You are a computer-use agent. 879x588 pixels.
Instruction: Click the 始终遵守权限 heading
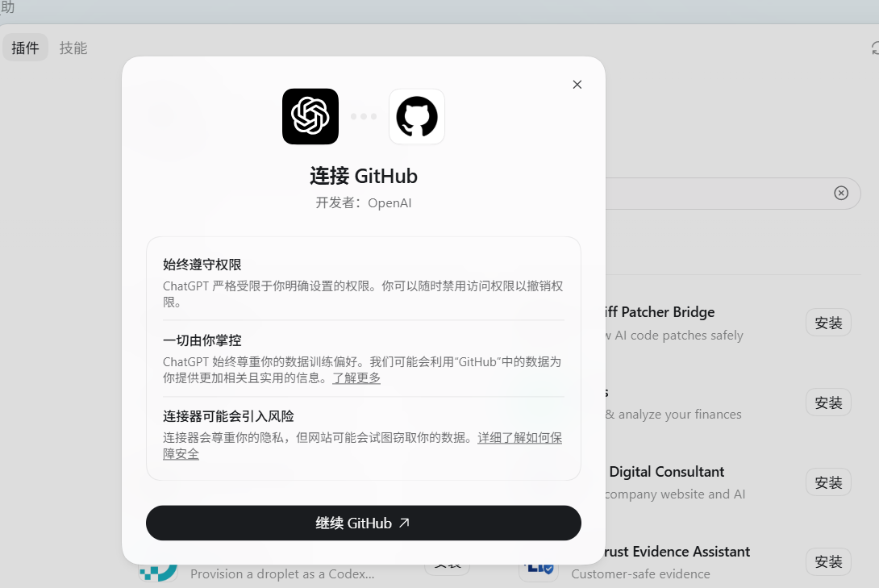202,265
